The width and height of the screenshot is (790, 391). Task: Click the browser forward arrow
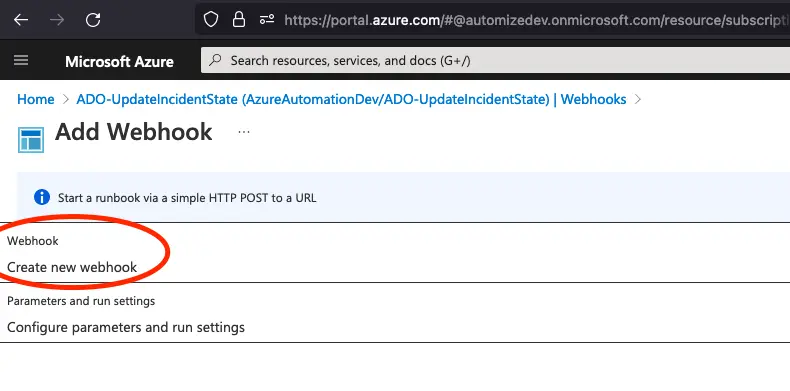click(57, 20)
